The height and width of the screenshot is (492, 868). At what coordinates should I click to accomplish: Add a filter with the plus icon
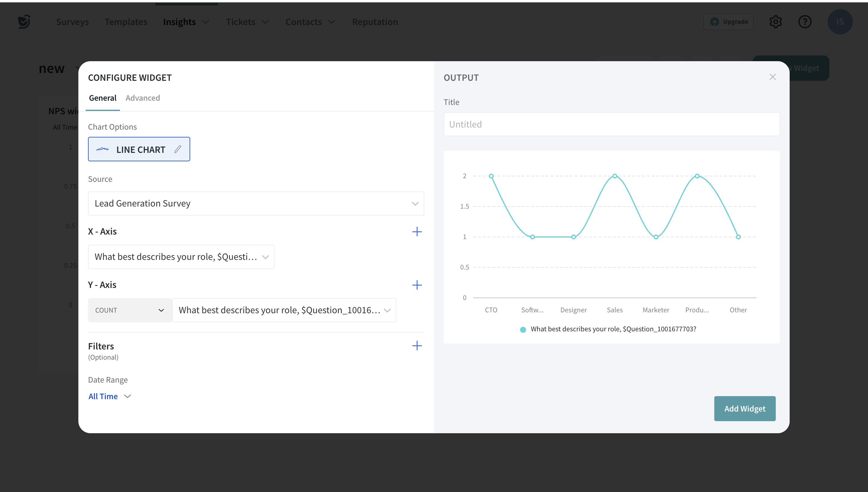[x=417, y=345]
